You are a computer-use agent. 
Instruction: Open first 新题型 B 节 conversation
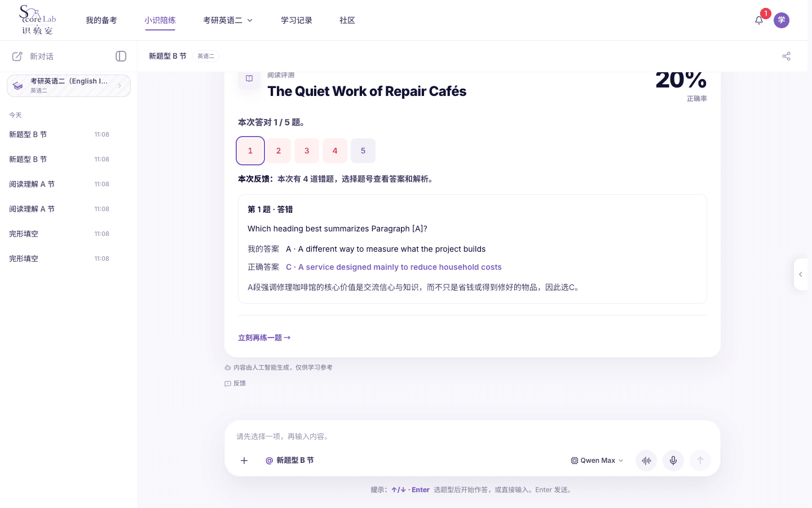point(69,134)
